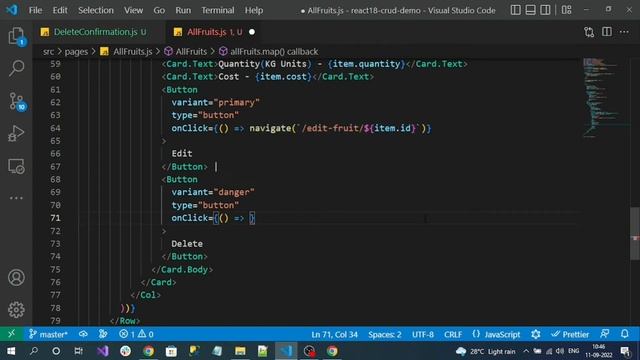Click the synchronize changes cloud icon
This screenshot has width=640, height=360.
point(83,334)
